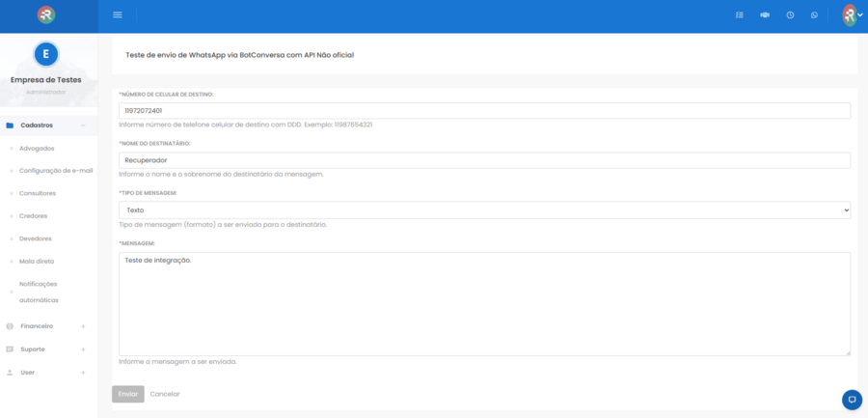Open Credores in sidebar
This screenshot has width=868, height=418.
pos(33,215)
